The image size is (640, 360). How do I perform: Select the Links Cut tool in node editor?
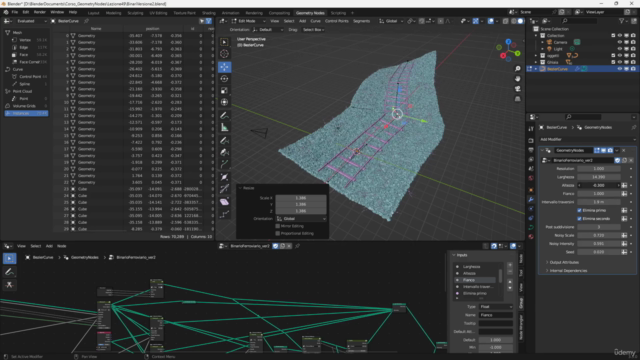pyautogui.click(x=9, y=285)
